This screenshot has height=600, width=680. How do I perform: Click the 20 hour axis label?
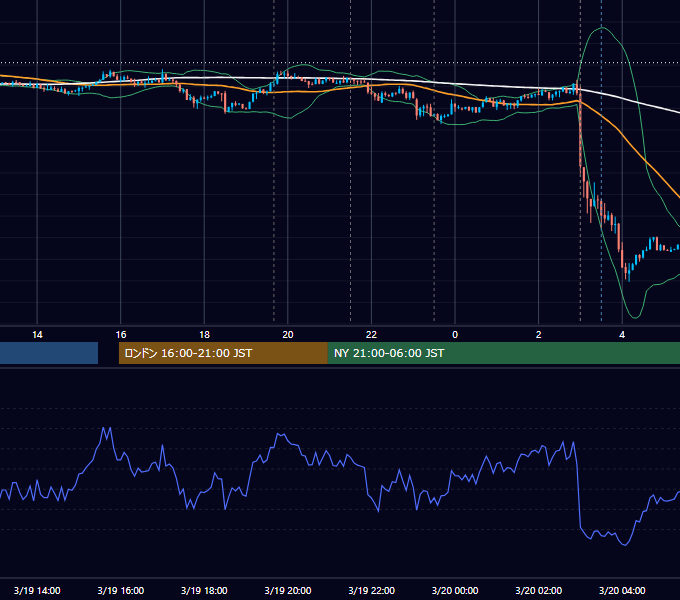[288, 335]
